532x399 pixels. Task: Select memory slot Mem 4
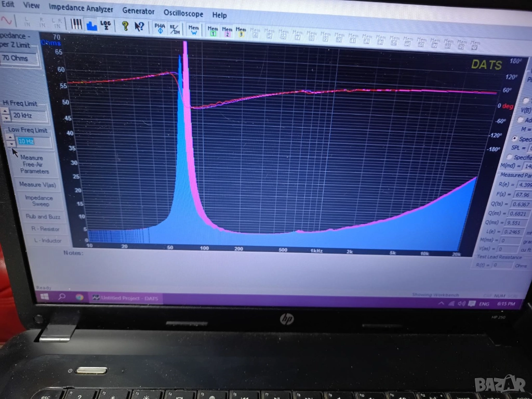tap(255, 33)
